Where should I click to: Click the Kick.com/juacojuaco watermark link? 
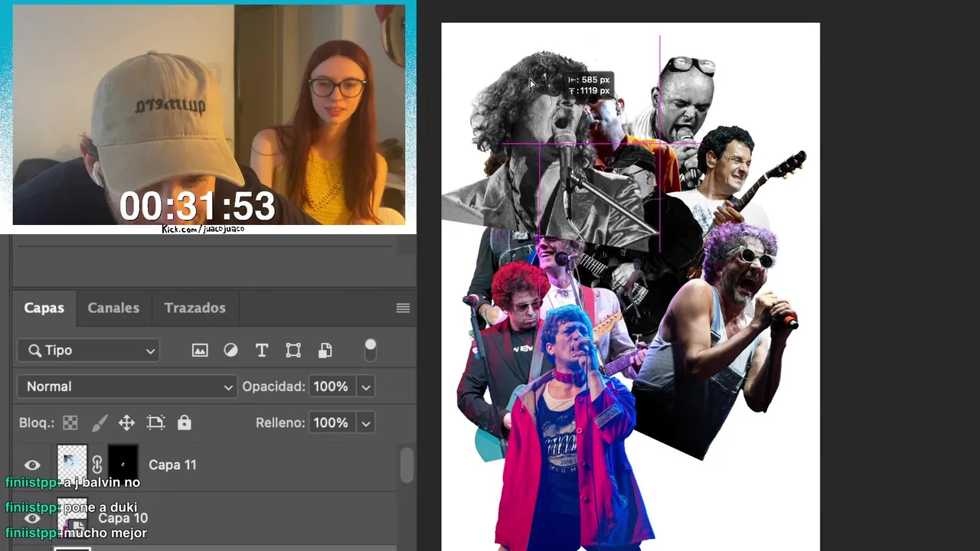(203, 229)
